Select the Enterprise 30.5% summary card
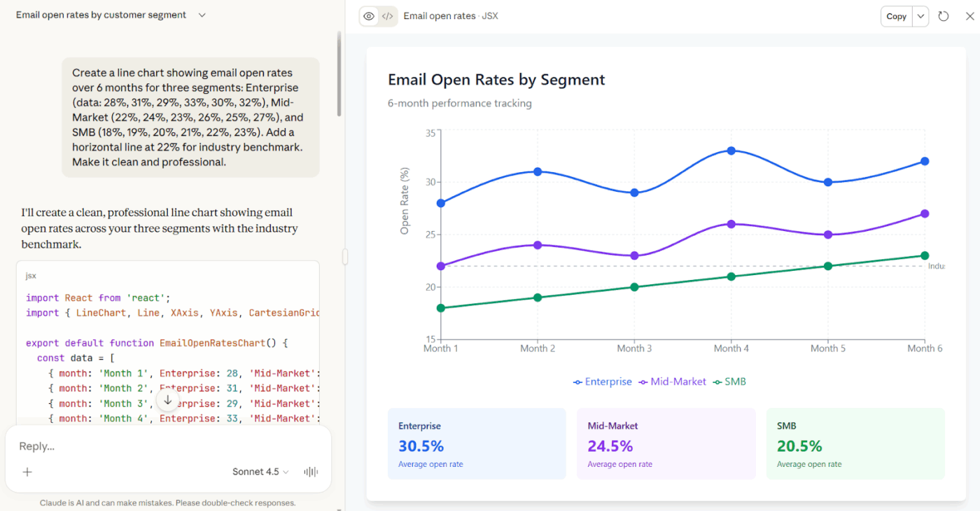 pyautogui.click(x=477, y=443)
